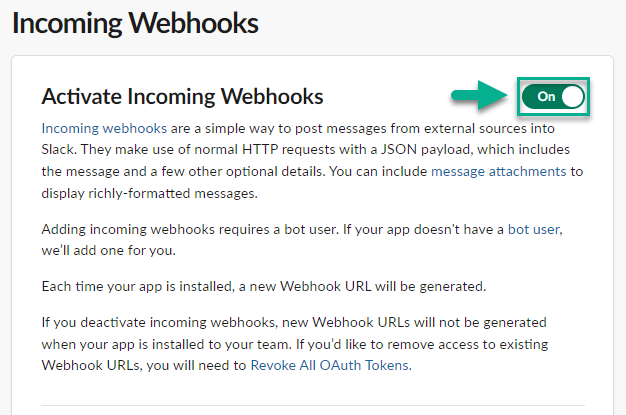
Task: Click the "Revoke All OAuth Tokens" link
Action: (x=330, y=365)
